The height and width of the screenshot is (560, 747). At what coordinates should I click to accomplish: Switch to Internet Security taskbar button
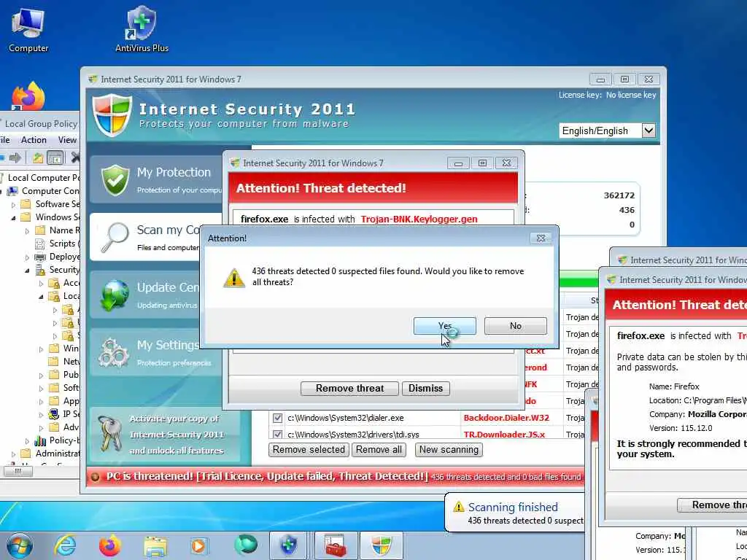pyautogui.click(x=381, y=545)
